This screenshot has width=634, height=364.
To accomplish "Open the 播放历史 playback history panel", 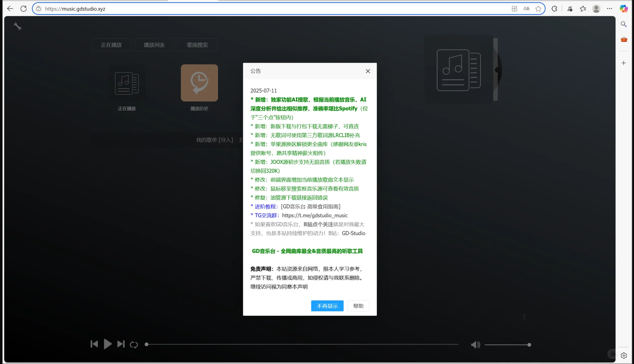I will click(x=199, y=83).
